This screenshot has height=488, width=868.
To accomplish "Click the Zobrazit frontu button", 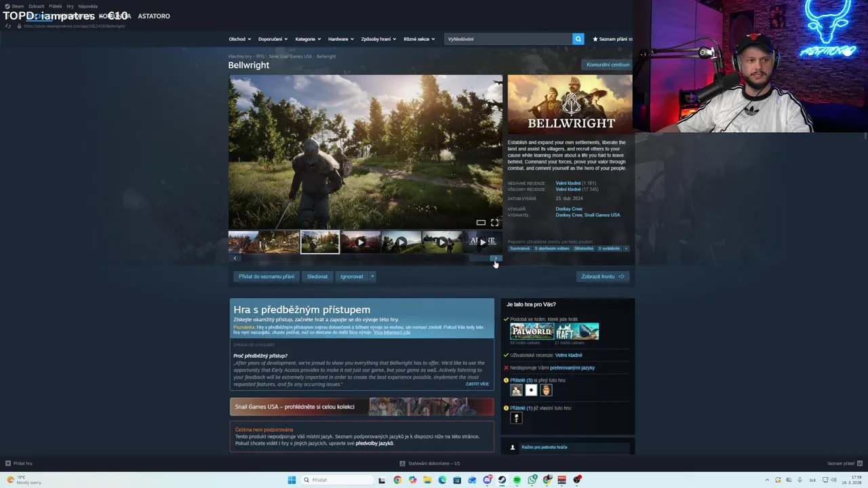I will (603, 277).
